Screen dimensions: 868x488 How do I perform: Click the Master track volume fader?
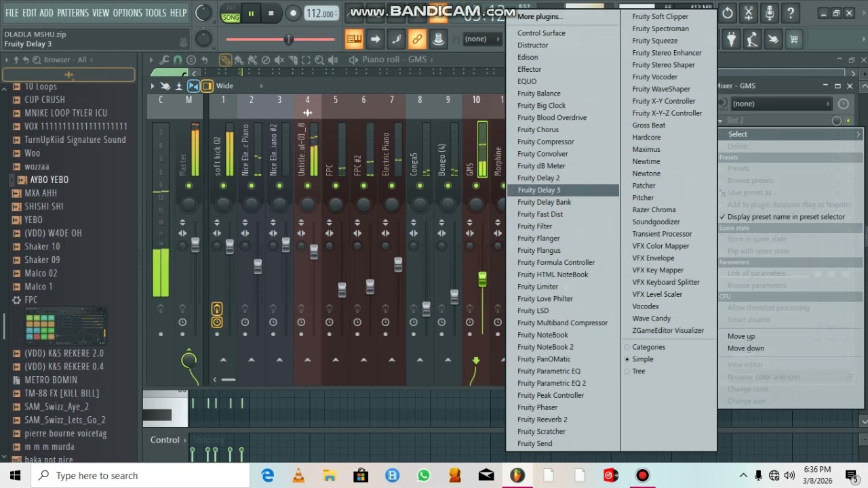tap(195, 245)
